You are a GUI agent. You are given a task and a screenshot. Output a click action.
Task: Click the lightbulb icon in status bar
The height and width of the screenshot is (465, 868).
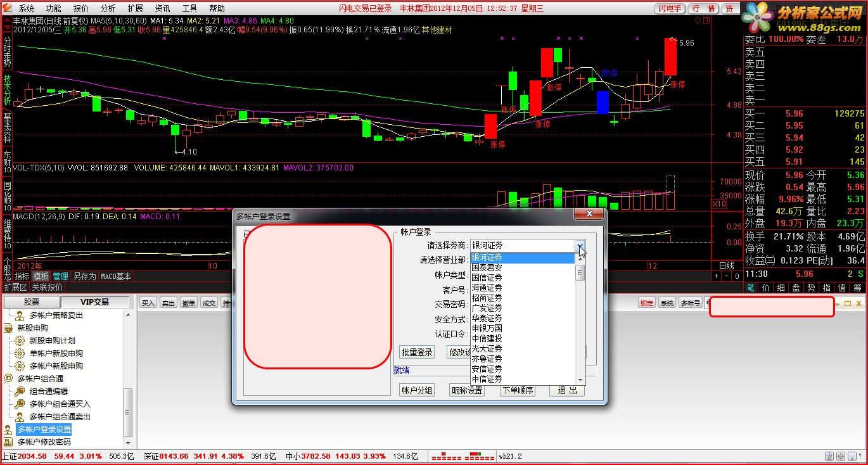tap(852, 456)
